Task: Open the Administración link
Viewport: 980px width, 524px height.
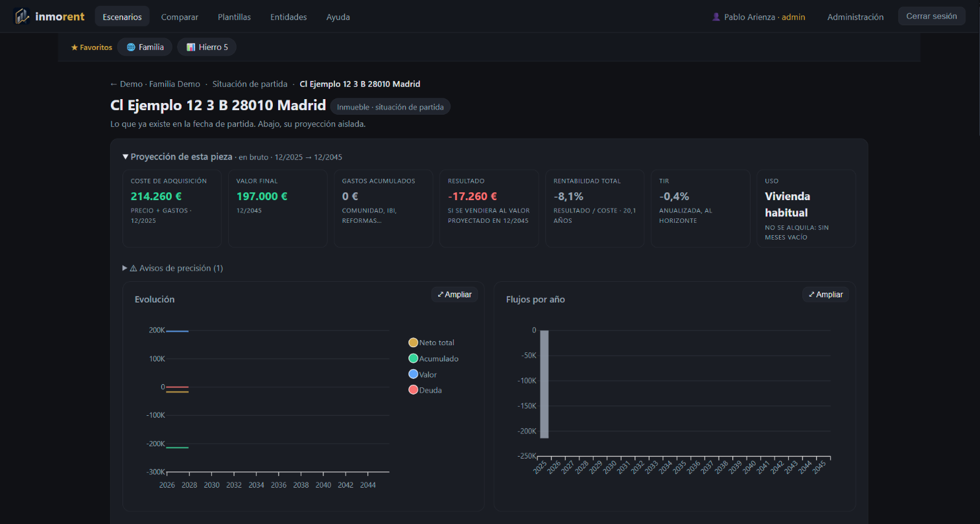Action: [x=856, y=17]
